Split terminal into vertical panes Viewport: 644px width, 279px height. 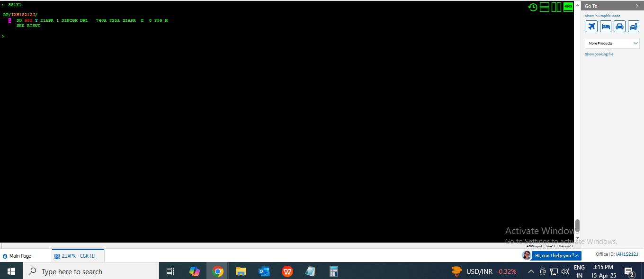coord(556,7)
